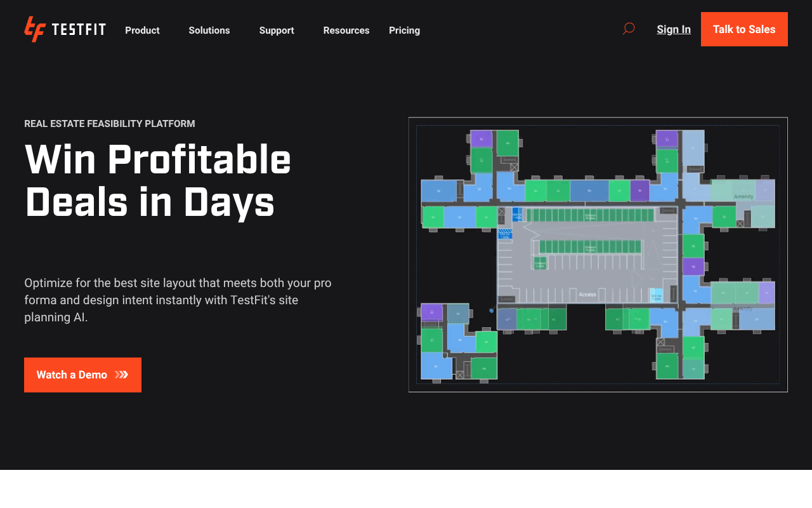Click the blue ADA Van parking stall marker

point(656,295)
